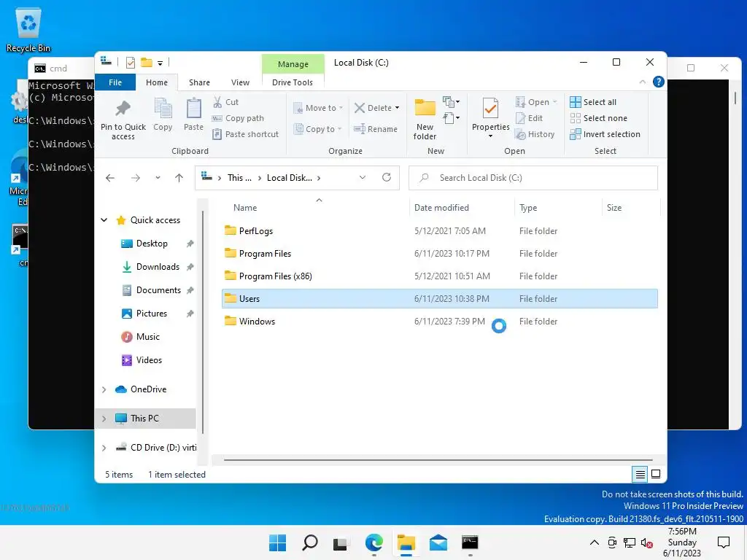
Task: Click the Manage contextual tab
Action: click(x=293, y=64)
